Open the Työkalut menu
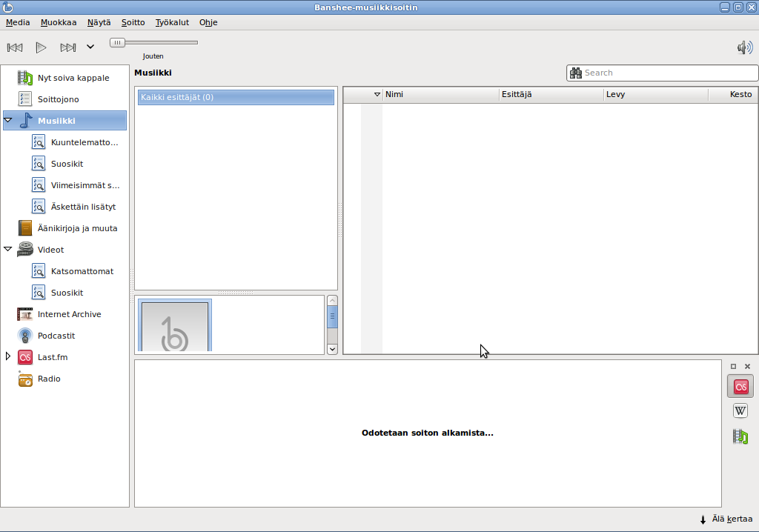The height and width of the screenshot is (532, 759). coord(170,22)
